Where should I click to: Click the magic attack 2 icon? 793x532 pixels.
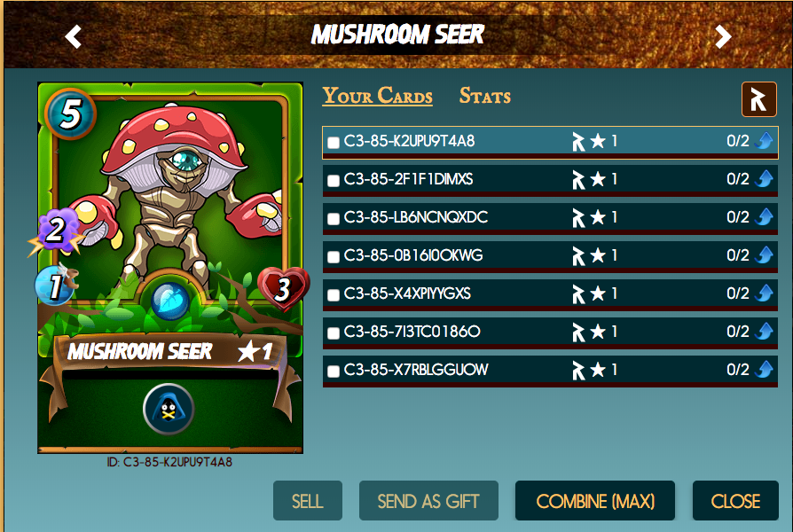(x=56, y=231)
